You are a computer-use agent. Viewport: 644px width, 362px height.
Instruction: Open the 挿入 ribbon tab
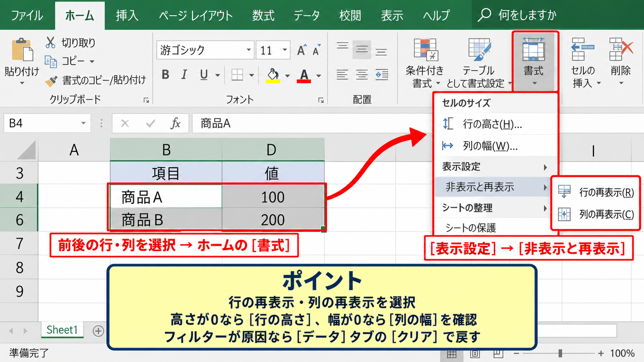click(x=127, y=15)
